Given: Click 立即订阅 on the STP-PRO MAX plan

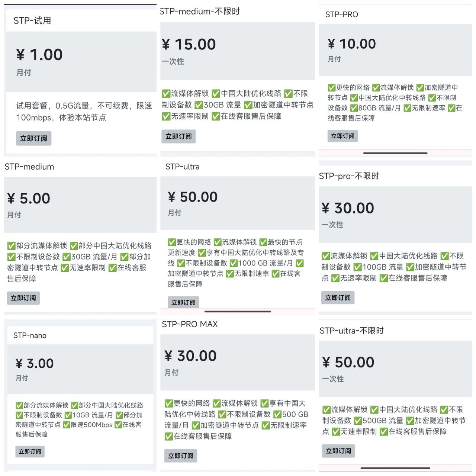Looking at the screenshot, I should [x=180, y=456].
